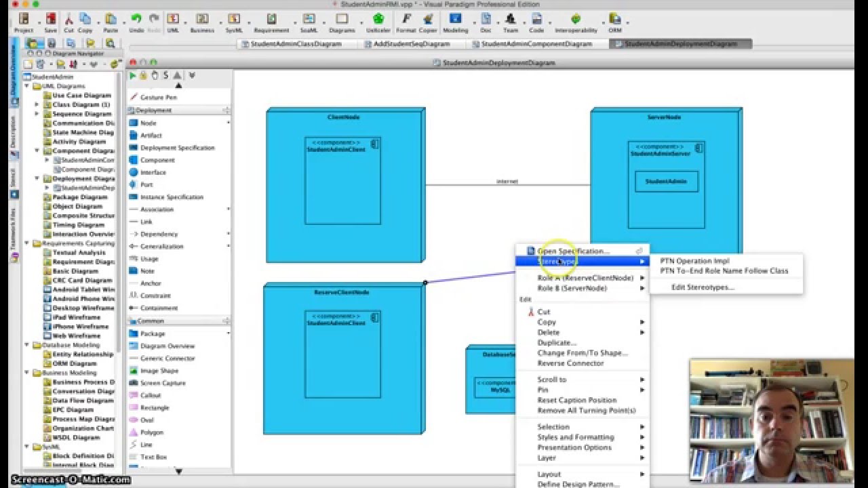Click the Cut toolbar icon
This screenshot has width=868, height=488.
pyautogui.click(x=68, y=22)
